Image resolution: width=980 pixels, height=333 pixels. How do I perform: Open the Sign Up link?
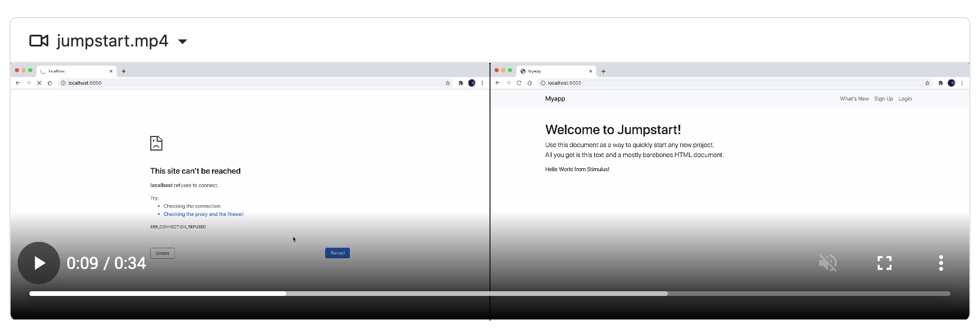(883, 99)
